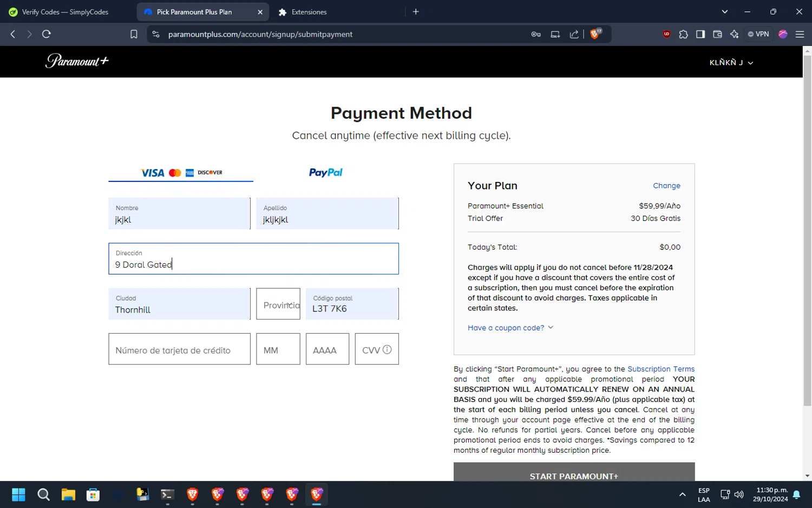
Task: Click the install app icon in address bar
Action: pos(555,34)
